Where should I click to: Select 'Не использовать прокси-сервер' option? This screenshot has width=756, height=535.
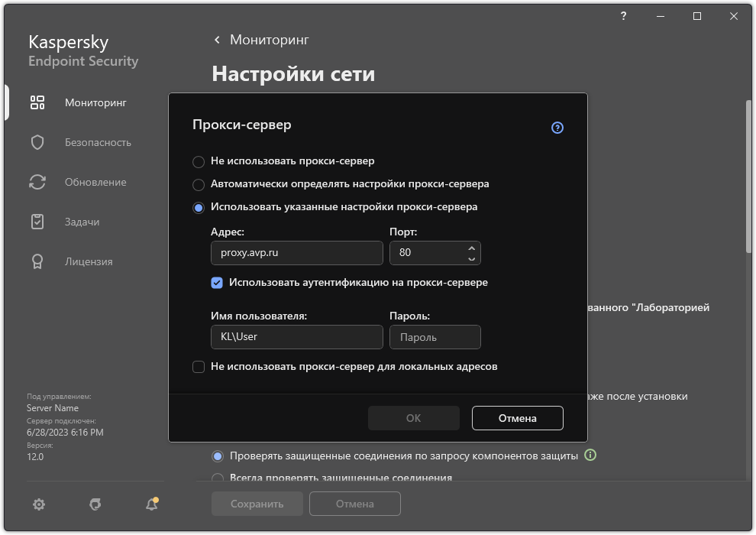pyautogui.click(x=199, y=161)
